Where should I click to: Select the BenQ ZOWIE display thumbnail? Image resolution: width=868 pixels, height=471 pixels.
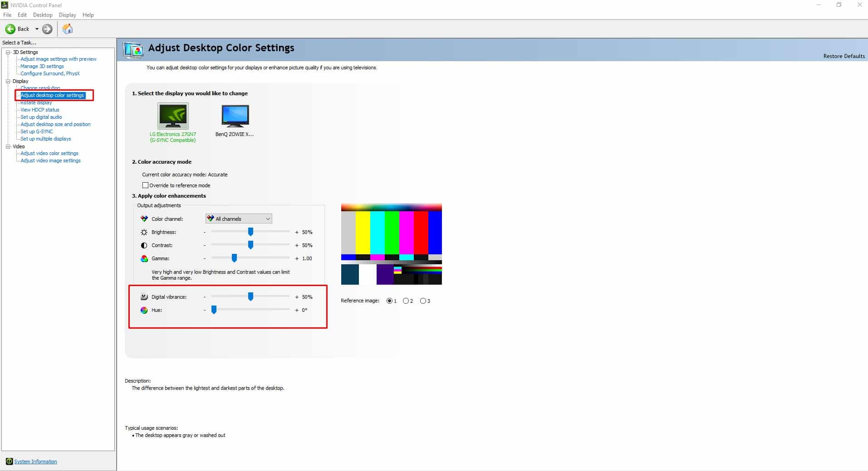click(x=235, y=116)
